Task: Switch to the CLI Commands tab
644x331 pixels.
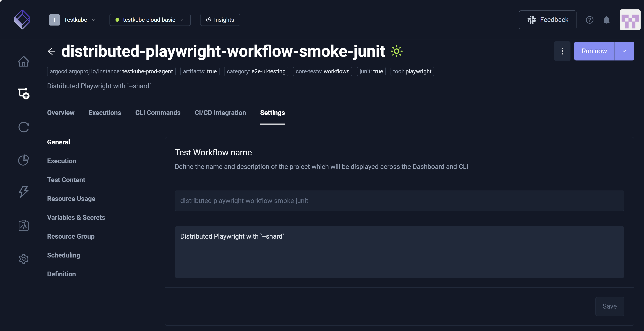Action: coord(158,113)
